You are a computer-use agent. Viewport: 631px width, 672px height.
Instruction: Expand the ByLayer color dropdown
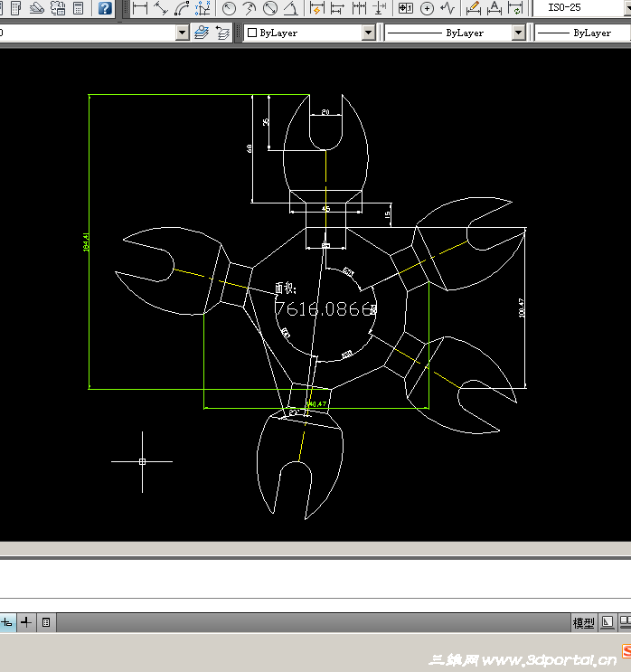pyautogui.click(x=369, y=33)
